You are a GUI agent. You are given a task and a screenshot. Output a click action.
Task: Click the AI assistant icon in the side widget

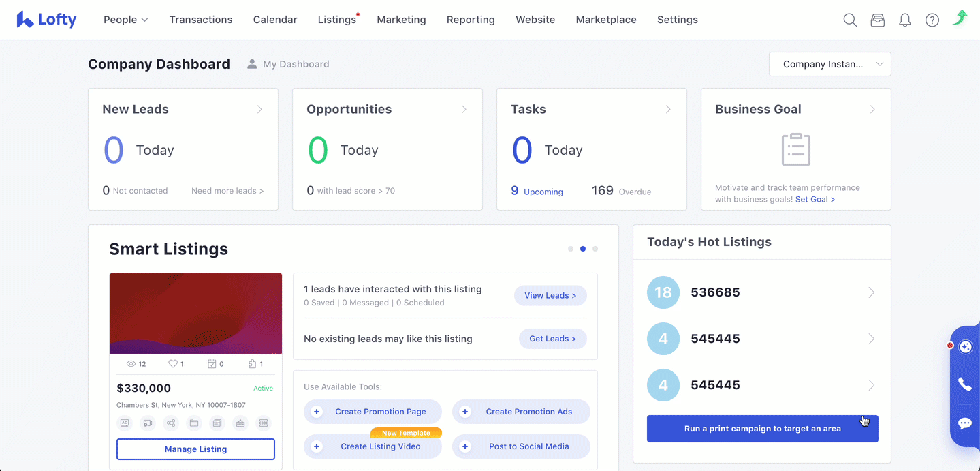(x=965, y=347)
